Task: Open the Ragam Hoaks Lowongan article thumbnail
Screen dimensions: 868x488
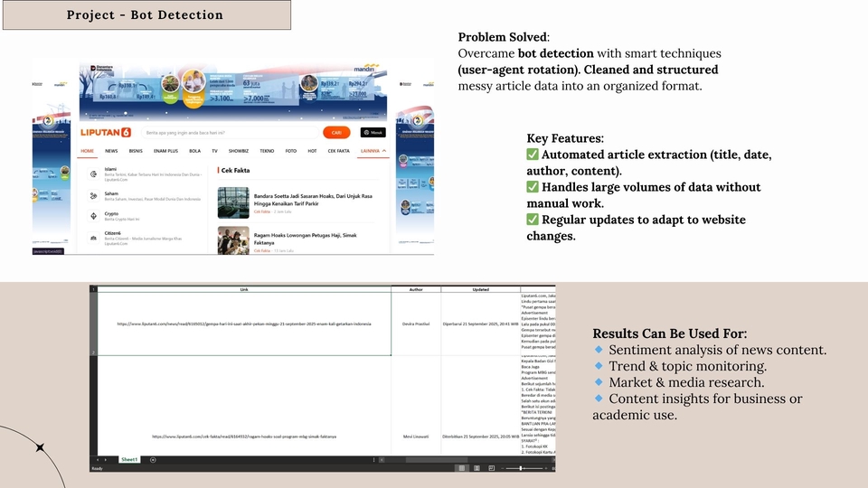Action: pyautogui.click(x=233, y=239)
